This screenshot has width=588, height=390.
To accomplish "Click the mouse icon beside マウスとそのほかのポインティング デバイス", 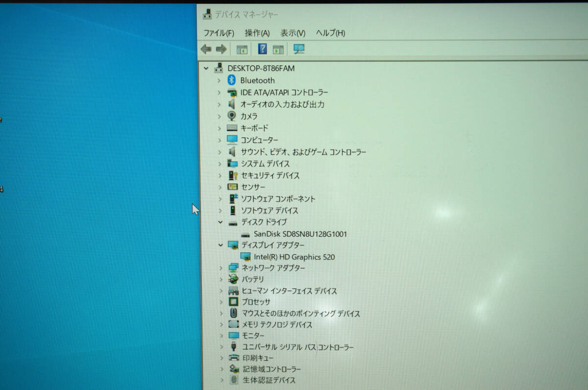I will pos(234,313).
